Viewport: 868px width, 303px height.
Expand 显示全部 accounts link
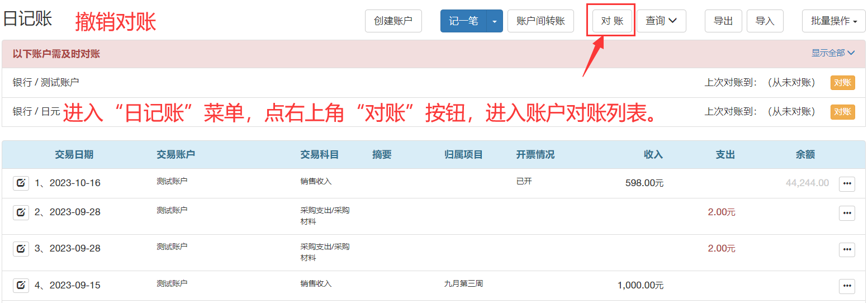click(x=833, y=53)
